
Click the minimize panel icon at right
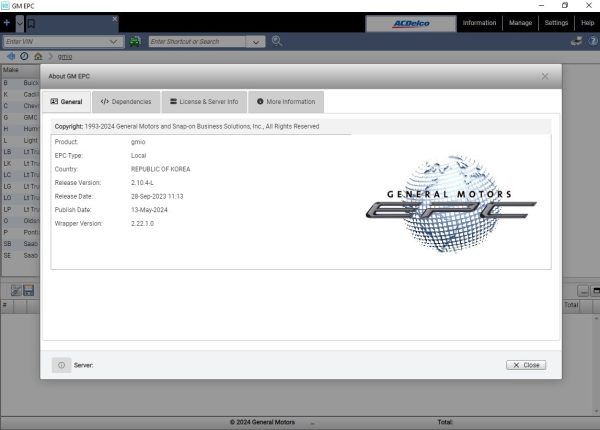pos(583,291)
